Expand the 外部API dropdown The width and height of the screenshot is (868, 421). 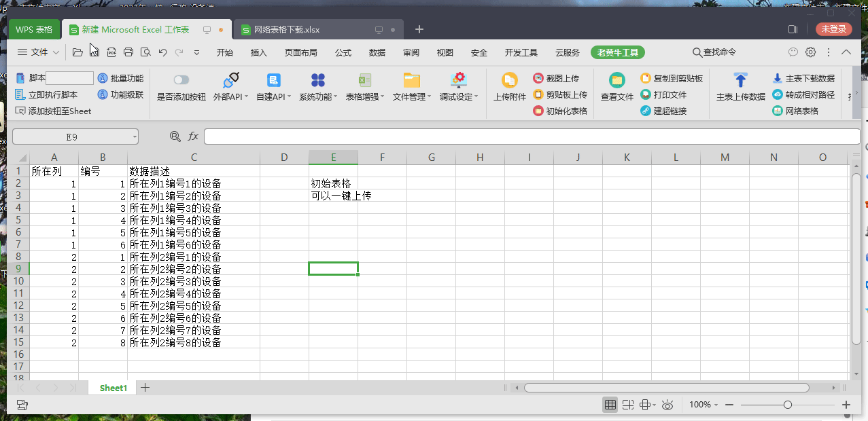230,96
